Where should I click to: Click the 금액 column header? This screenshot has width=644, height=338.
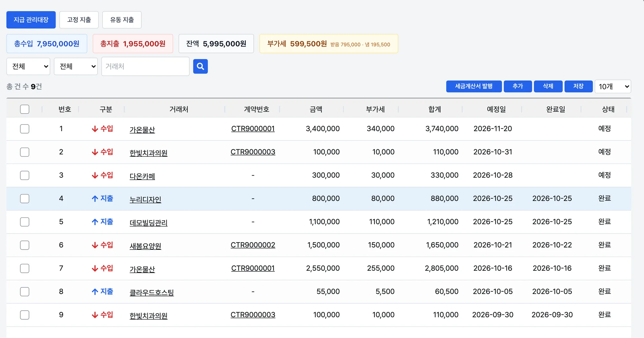(x=316, y=109)
